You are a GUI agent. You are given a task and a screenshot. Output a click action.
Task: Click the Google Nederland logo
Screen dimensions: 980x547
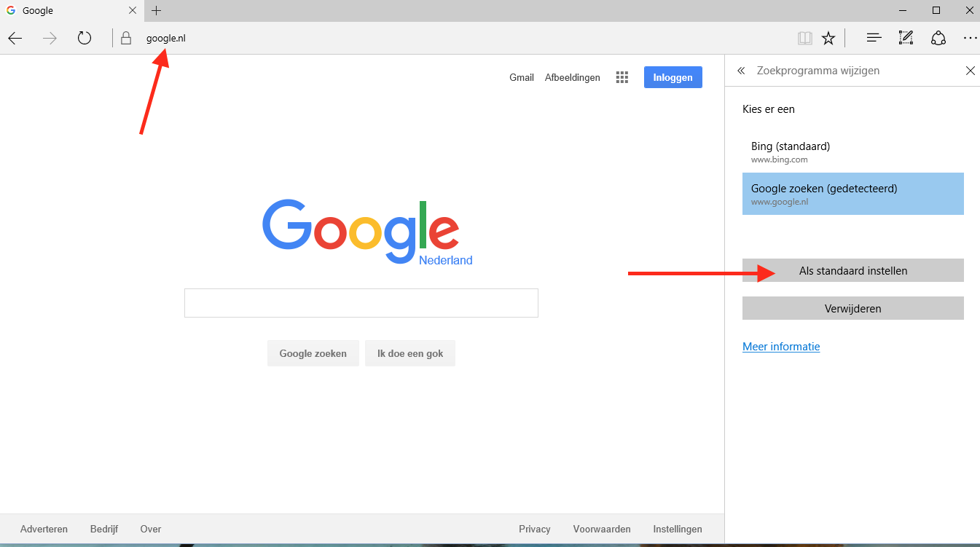[366, 231]
